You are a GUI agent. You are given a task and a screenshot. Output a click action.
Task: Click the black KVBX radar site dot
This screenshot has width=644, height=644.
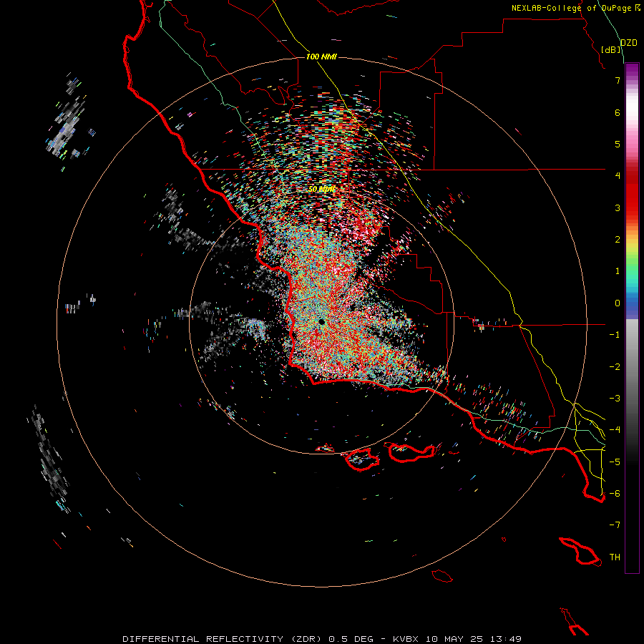click(321, 322)
